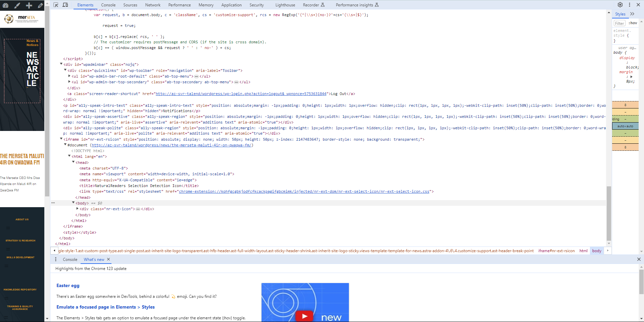Switch to the Console tab
Screen dimensions: 644x322
(108, 5)
